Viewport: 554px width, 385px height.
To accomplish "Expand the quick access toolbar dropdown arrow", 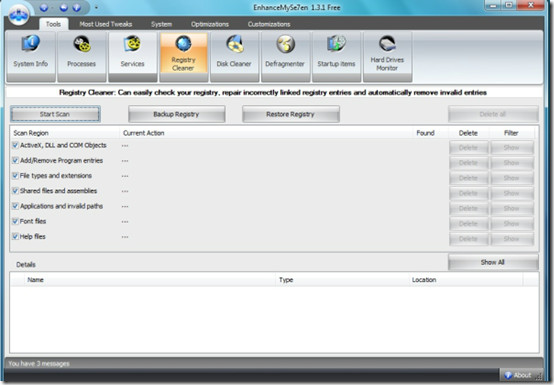I will click(x=96, y=7).
